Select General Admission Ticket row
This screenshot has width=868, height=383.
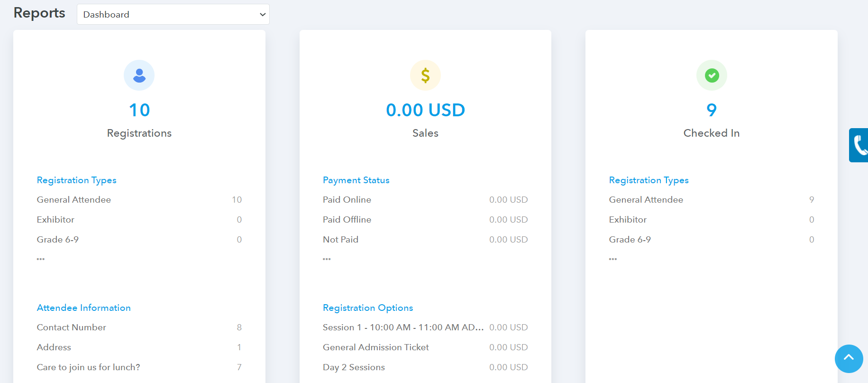(x=425, y=347)
